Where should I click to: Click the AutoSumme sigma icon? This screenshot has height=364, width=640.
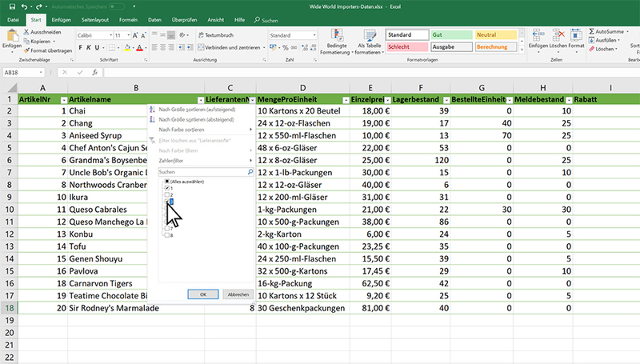click(593, 31)
